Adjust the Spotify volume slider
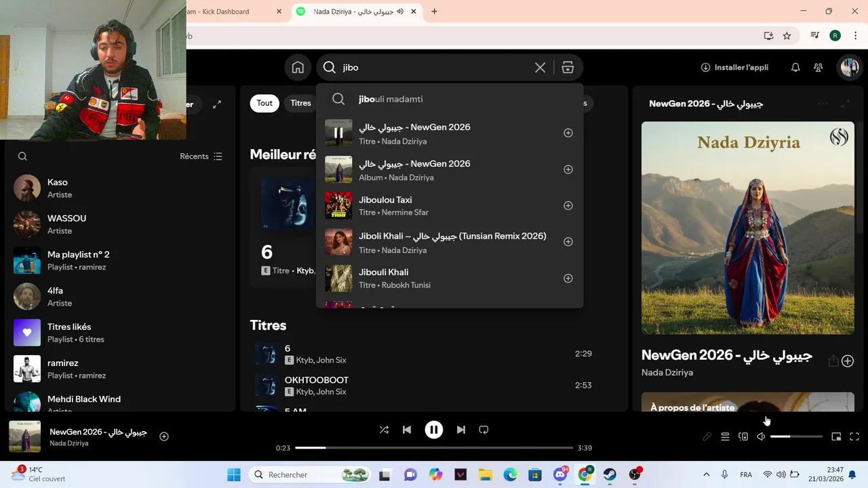The height and width of the screenshot is (488, 868). [796, 436]
